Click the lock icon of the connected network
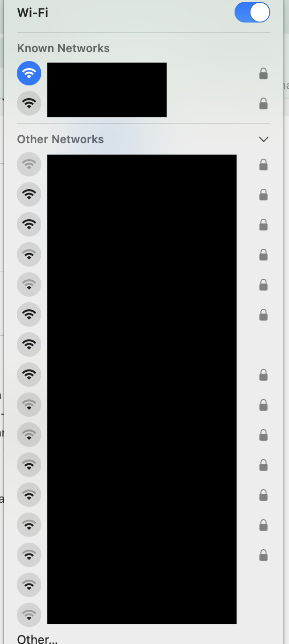 click(x=264, y=74)
